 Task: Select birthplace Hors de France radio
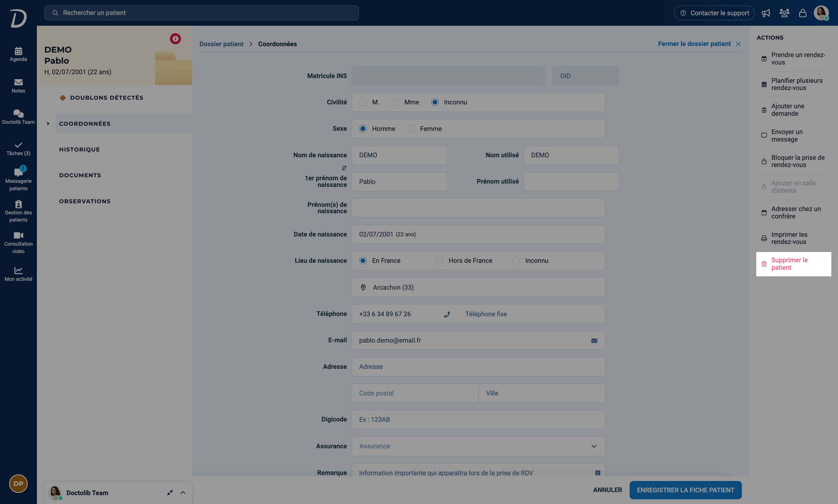click(440, 261)
